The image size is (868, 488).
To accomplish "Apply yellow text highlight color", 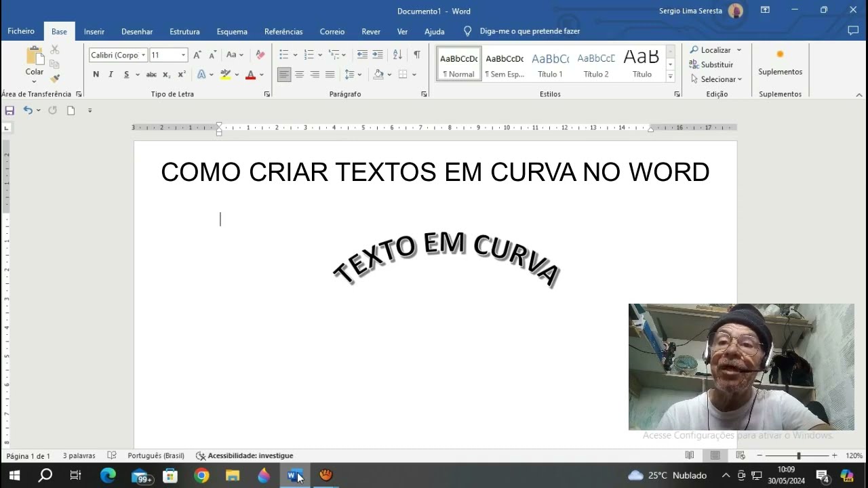I will 226,75.
